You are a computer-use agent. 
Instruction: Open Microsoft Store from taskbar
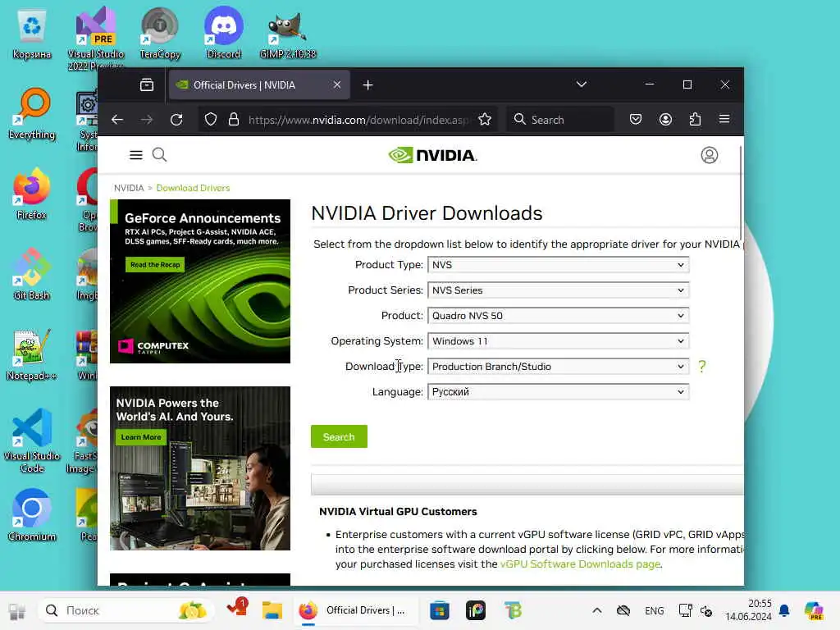[x=440, y=610]
